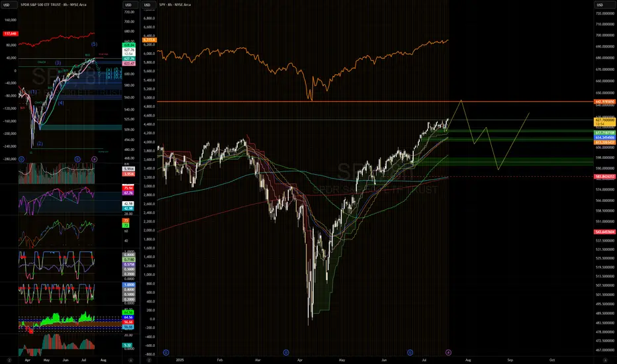The height and width of the screenshot is (364, 617).
Task: Click the second dividend D marker on the left chart
Action: pyautogui.click(x=77, y=159)
